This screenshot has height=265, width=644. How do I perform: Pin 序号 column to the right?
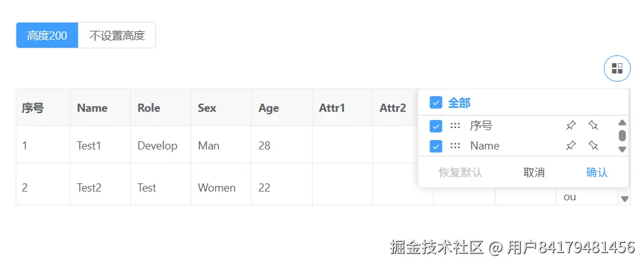[x=593, y=126]
